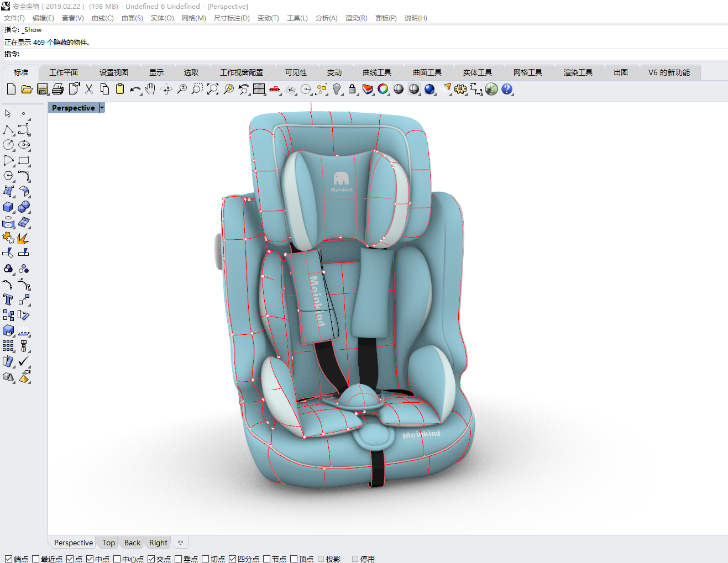728x563 pixels.
Task: Click the Open file folder icon
Action: 27,89
